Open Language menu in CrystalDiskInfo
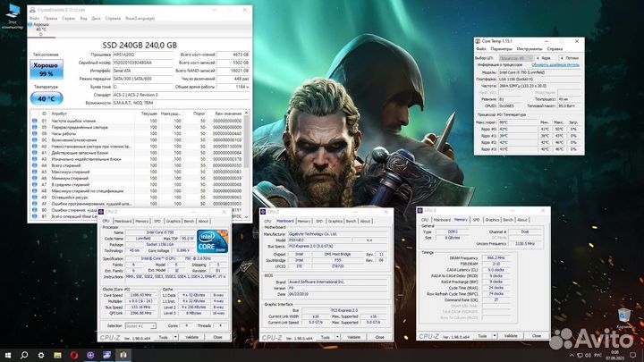644x362 pixels. point(140,19)
